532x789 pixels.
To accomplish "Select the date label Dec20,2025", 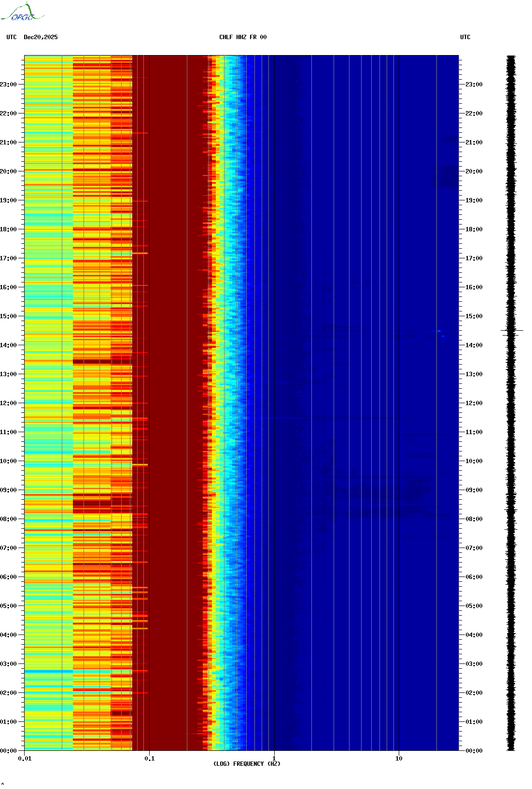I will coord(41,37).
